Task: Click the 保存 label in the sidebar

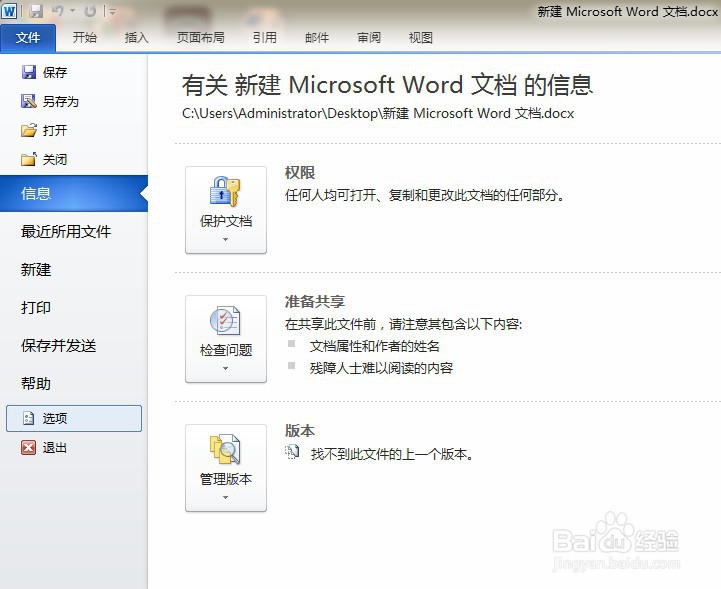Action: click(55, 72)
